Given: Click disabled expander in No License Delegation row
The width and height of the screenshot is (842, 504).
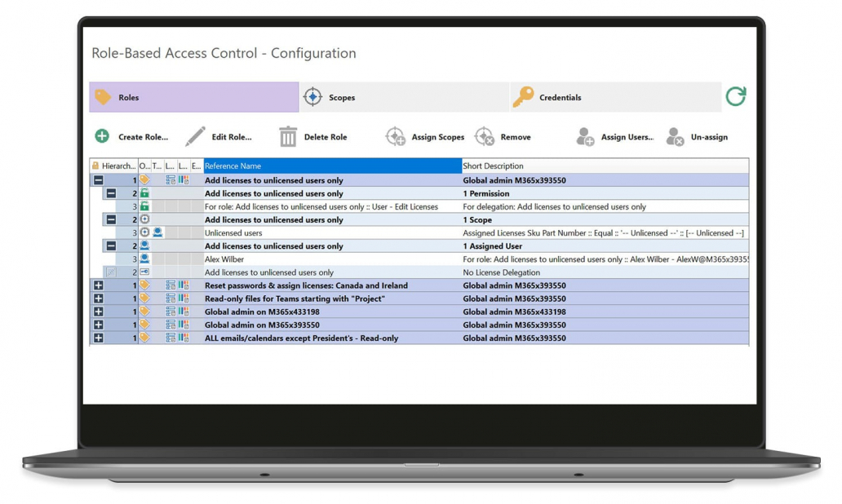Looking at the screenshot, I should pyautogui.click(x=111, y=272).
